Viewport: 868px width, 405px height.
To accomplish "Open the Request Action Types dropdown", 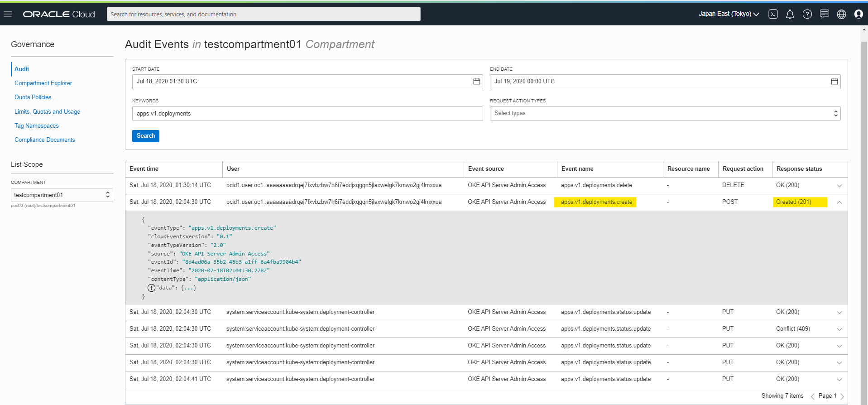I will pyautogui.click(x=665, y=113).
